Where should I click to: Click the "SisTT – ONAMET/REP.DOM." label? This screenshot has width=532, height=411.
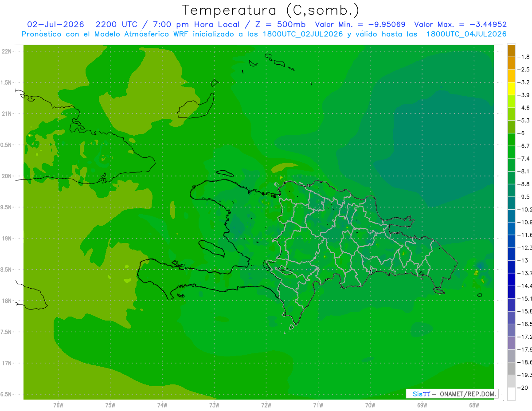(452, 394)
